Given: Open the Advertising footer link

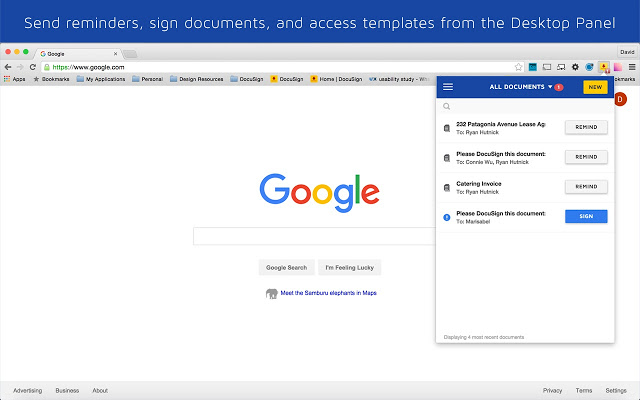Looking at the screenshot, I should tap(27, 391).
